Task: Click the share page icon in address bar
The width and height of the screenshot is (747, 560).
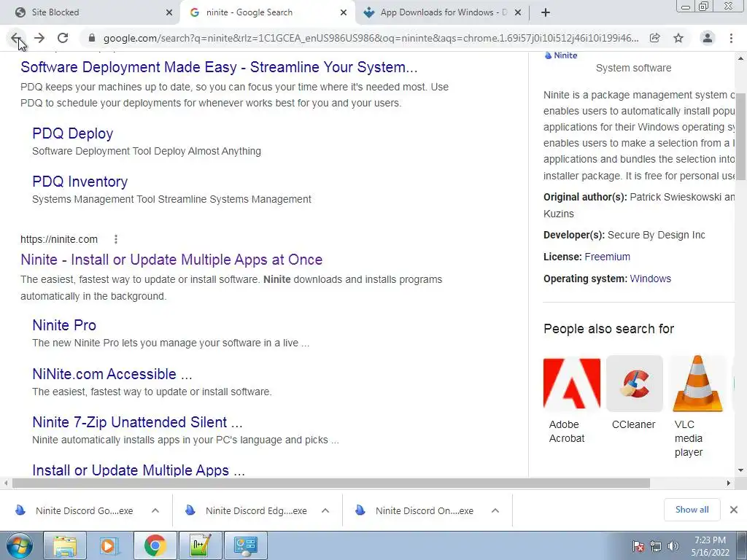Action: click(x=655, y=38)
